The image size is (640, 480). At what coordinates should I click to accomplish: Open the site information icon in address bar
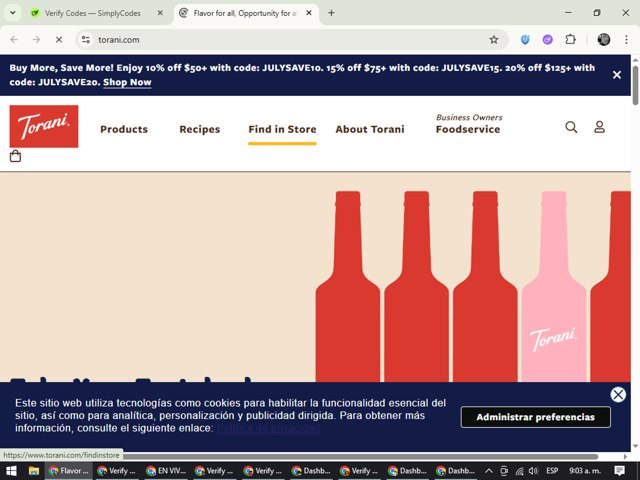[x=86, y=40]
